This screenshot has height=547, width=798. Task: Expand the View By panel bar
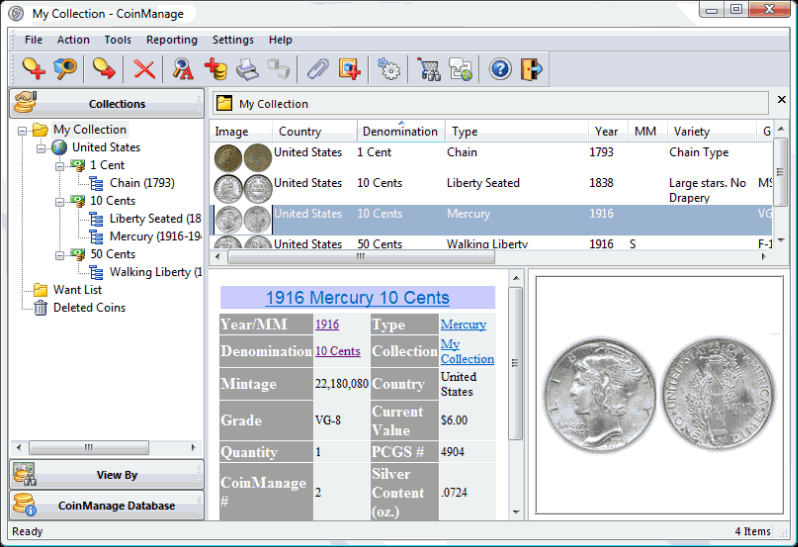106,475
